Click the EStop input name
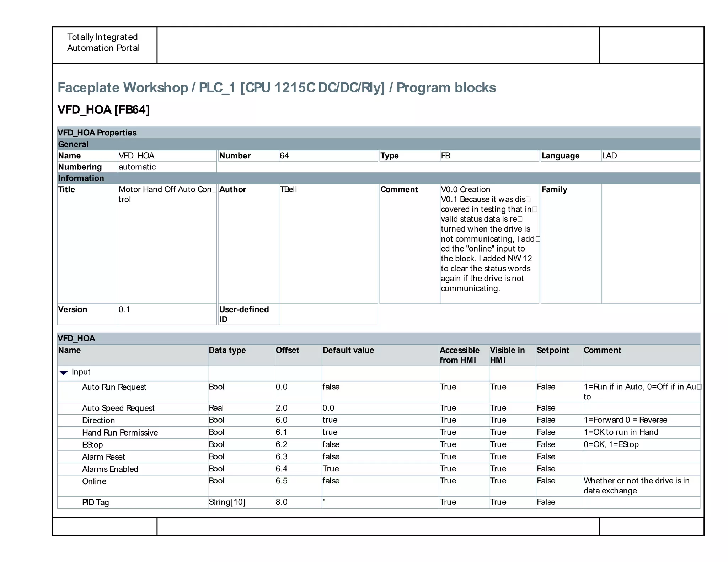 (x=92, y=445)
